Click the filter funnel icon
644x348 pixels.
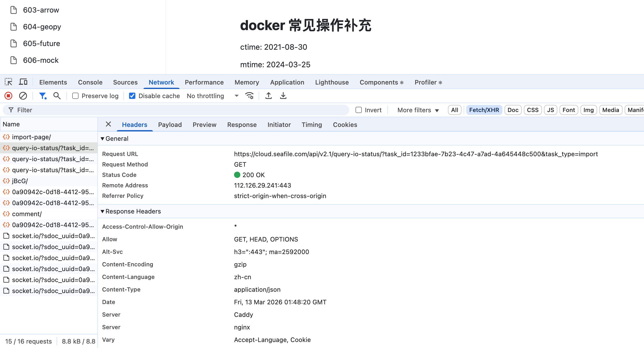tap(42, 96)
